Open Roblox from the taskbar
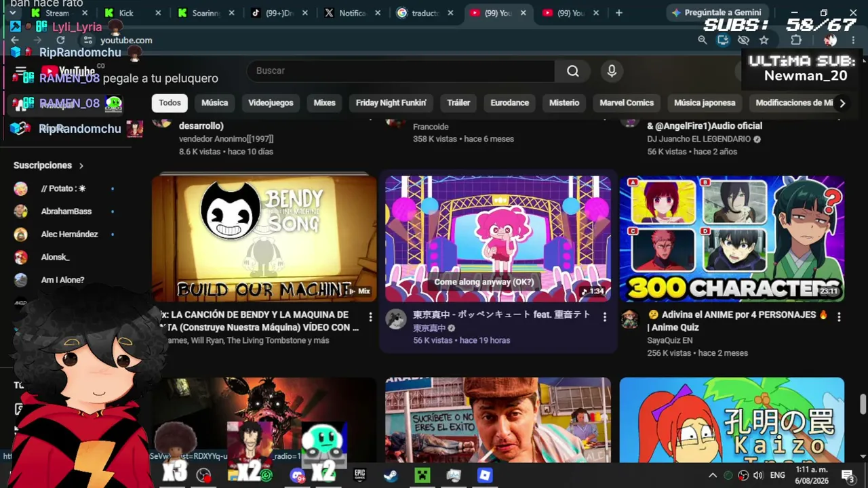 (485, 475)
